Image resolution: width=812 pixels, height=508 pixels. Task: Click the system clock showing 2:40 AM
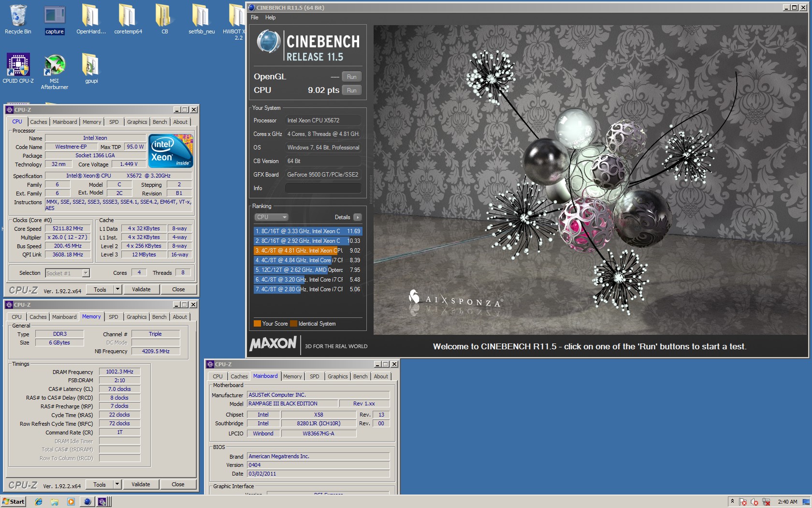click(787, 502)
